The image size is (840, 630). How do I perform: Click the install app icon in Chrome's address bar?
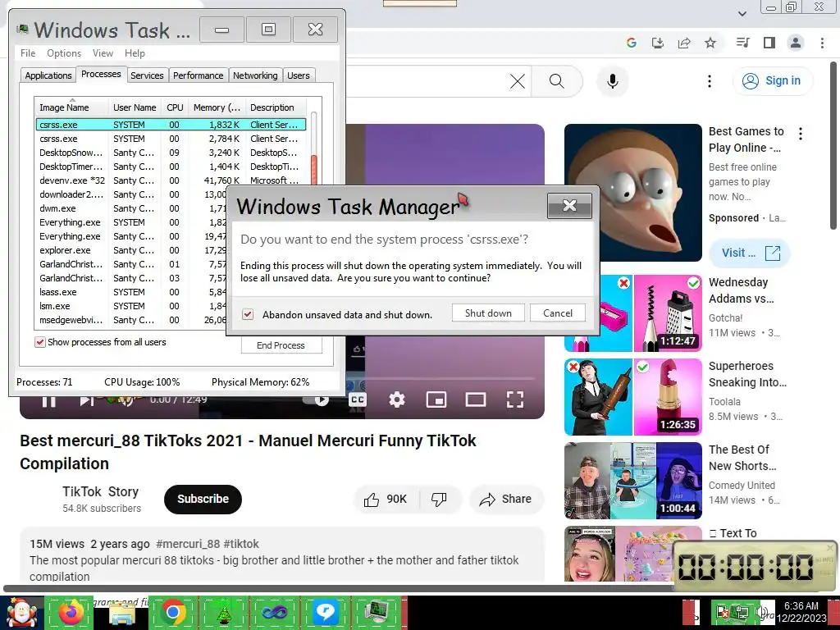pos(658,43)
